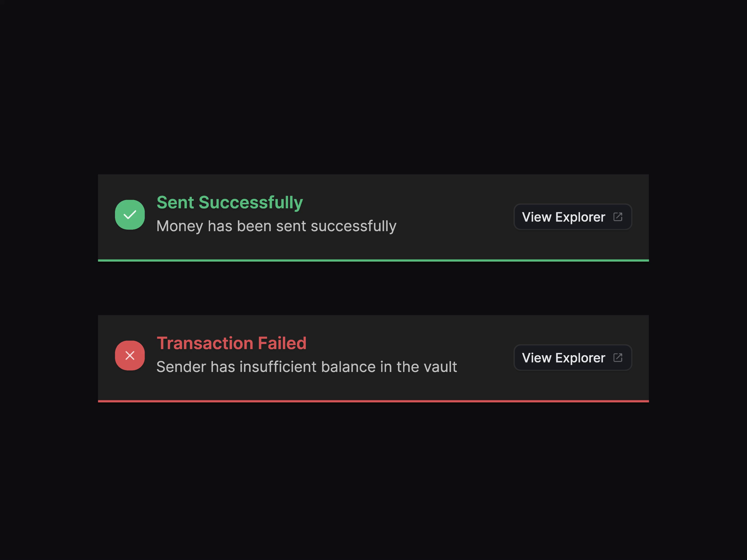Open explorer from the Sent Successfully notification
Image resolution: width=747 pixels, height=560 pixels.
(x=573, y=217)
